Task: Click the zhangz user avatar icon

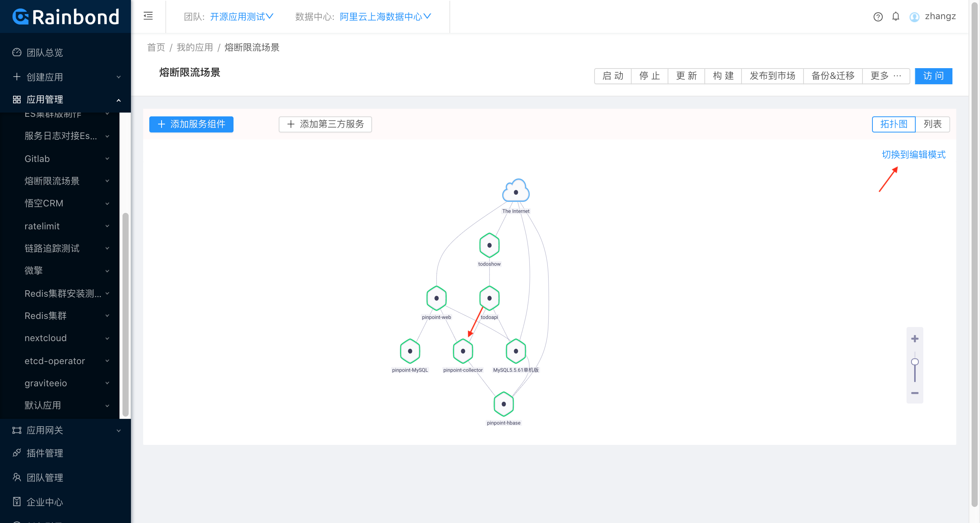Action: 915,17
